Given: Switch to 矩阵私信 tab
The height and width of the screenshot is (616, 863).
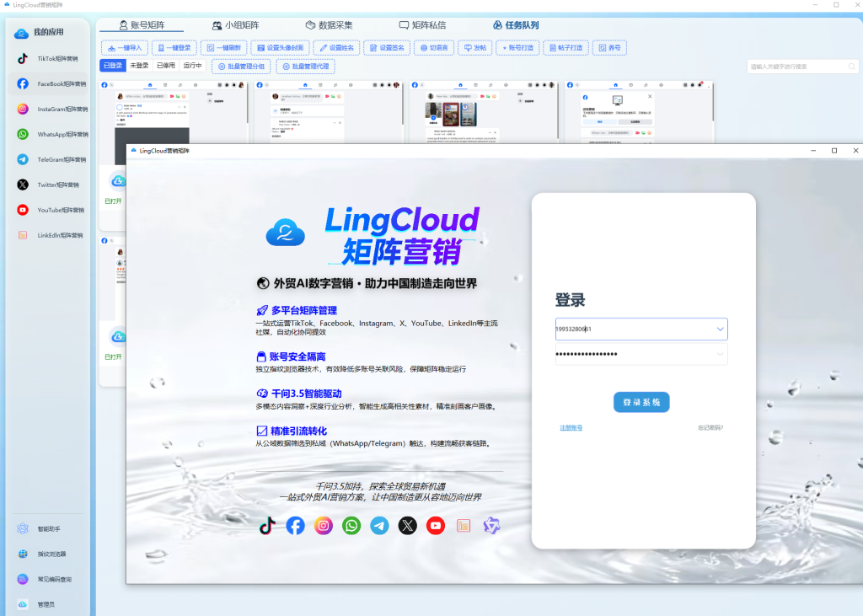Looking at the screenshot, I should click(423, 25).
